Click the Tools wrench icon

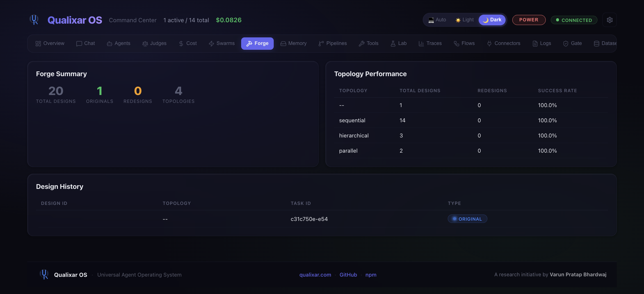coord(362,44)
